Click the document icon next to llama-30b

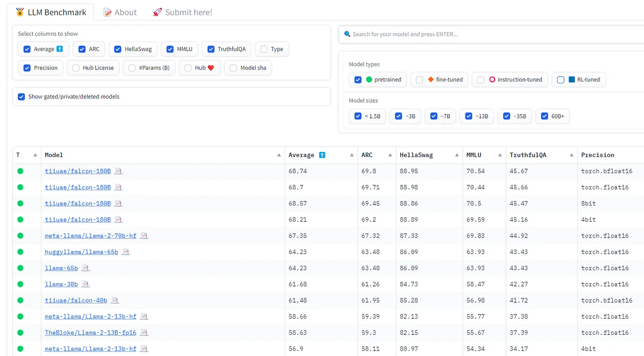pyautogui.click(x=86, y=284)
